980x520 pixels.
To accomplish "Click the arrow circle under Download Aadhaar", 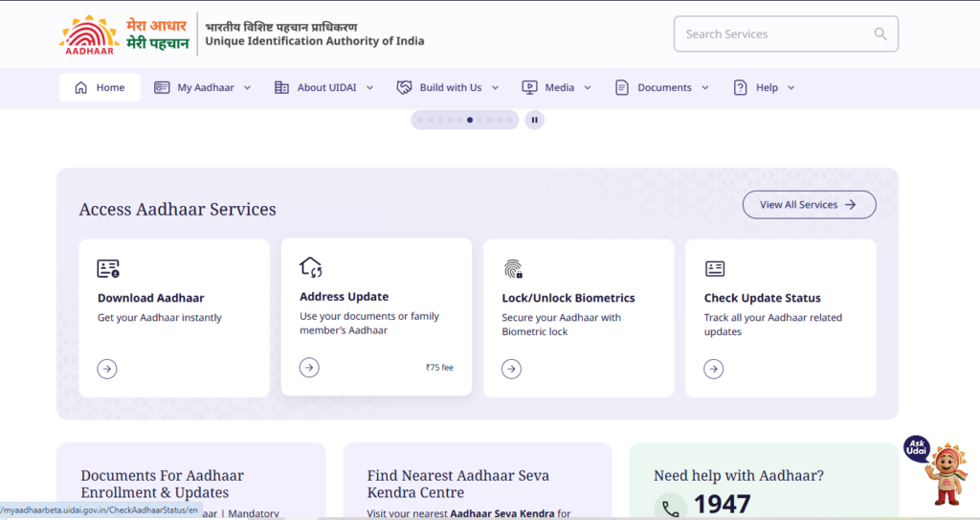I will (x=107, y=369).
